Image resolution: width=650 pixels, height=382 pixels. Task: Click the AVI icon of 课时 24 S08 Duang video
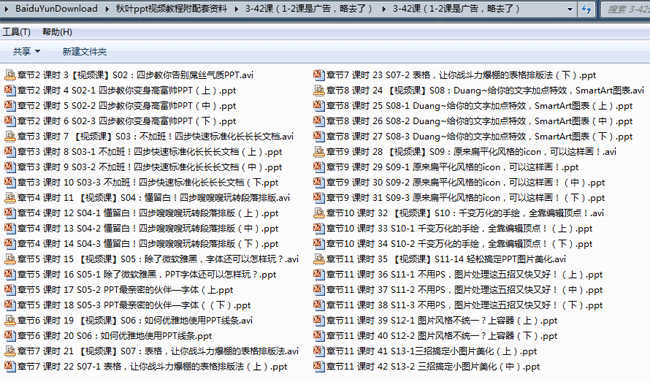(x=319, y=90)
